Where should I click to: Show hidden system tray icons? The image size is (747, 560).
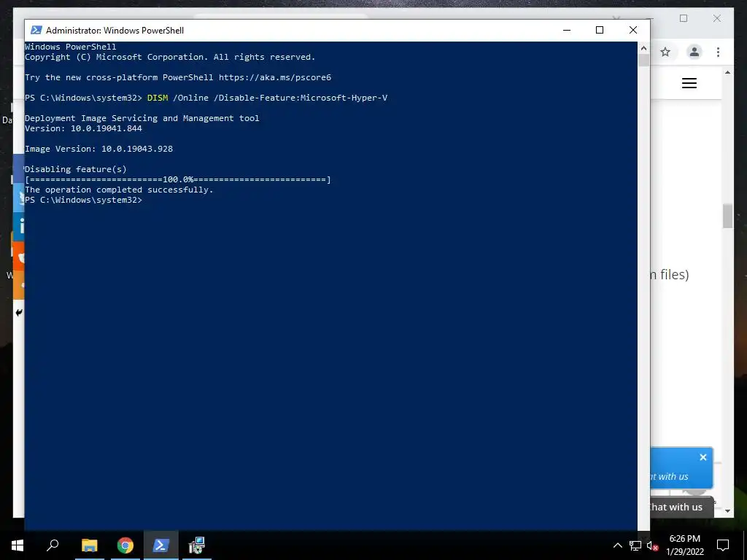617,545
